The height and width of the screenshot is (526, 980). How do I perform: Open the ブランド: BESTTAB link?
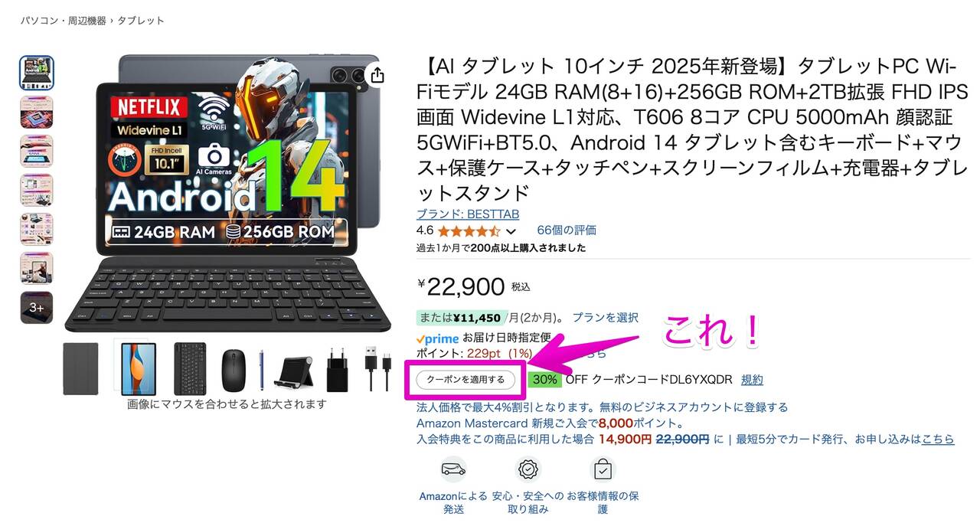coord(468,214)
